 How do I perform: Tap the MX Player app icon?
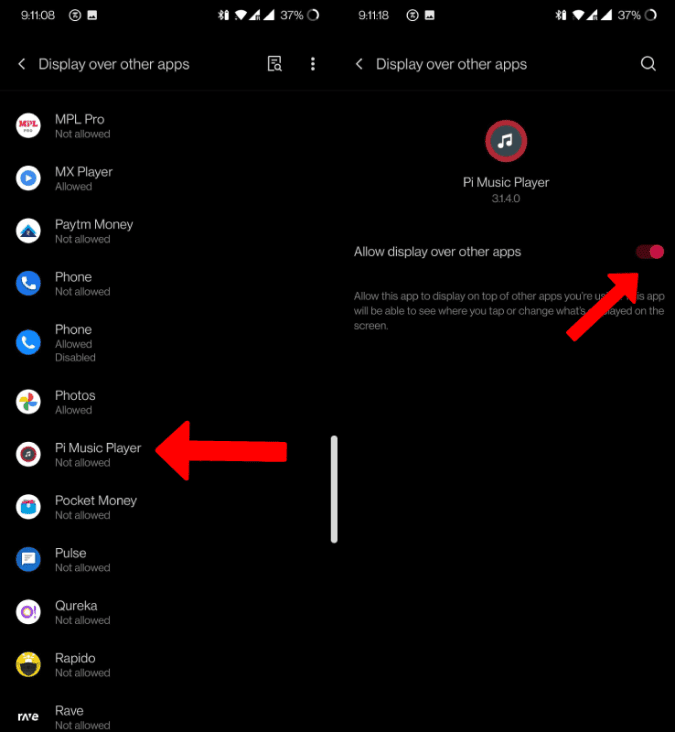pos(28,178)
